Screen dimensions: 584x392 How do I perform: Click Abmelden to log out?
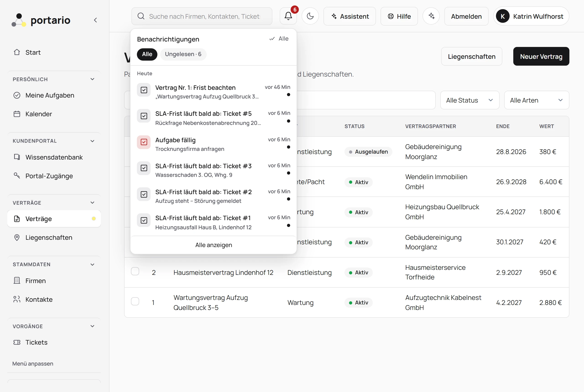coord(466,16)
